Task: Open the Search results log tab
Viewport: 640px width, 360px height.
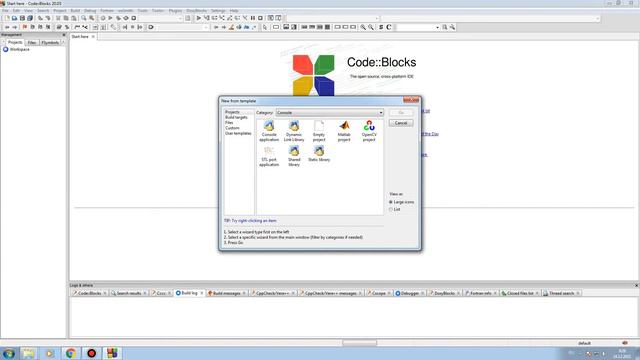Action: coord(129,293)
